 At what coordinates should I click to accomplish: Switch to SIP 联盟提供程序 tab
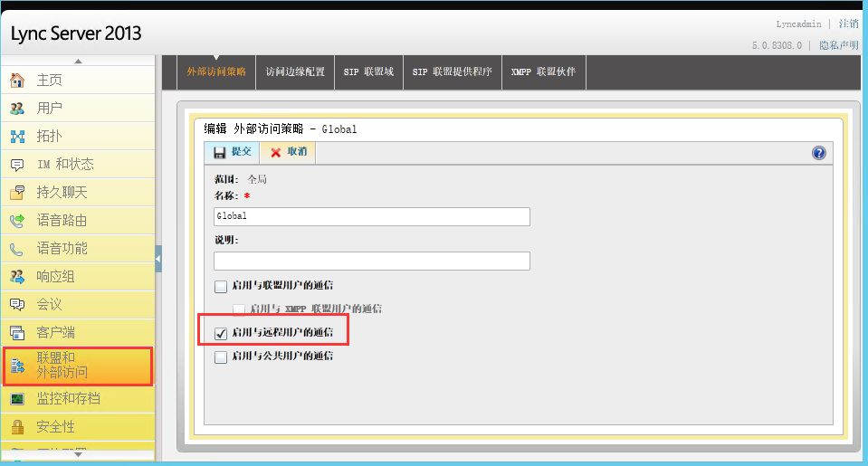coord(453,72)
